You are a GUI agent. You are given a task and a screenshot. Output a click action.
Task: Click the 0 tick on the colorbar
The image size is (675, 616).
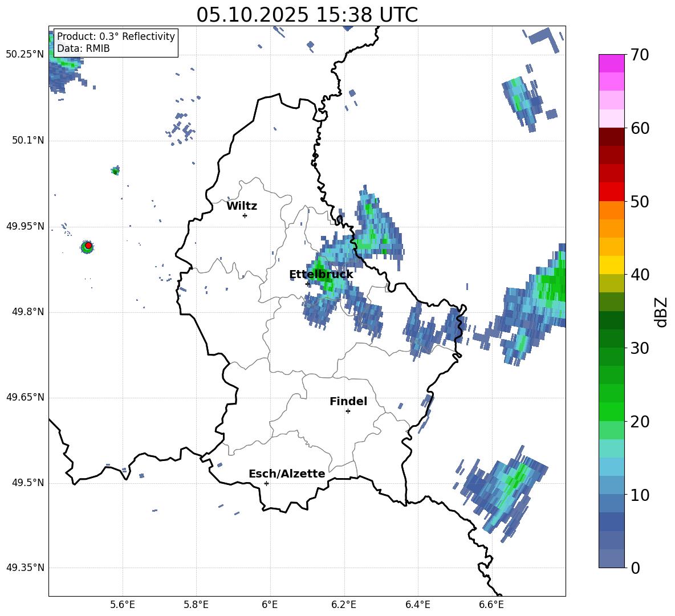pyautogui.click(x=635, y=568)
